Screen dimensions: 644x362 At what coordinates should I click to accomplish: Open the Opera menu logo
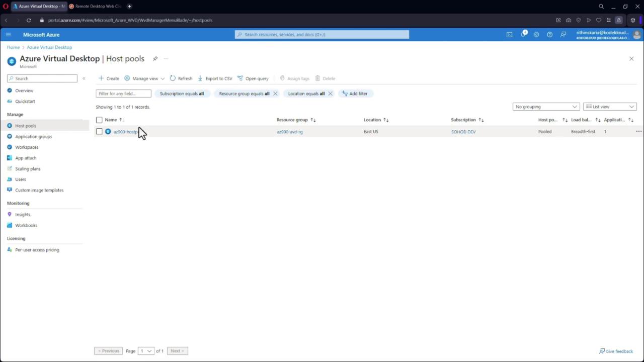7,7
